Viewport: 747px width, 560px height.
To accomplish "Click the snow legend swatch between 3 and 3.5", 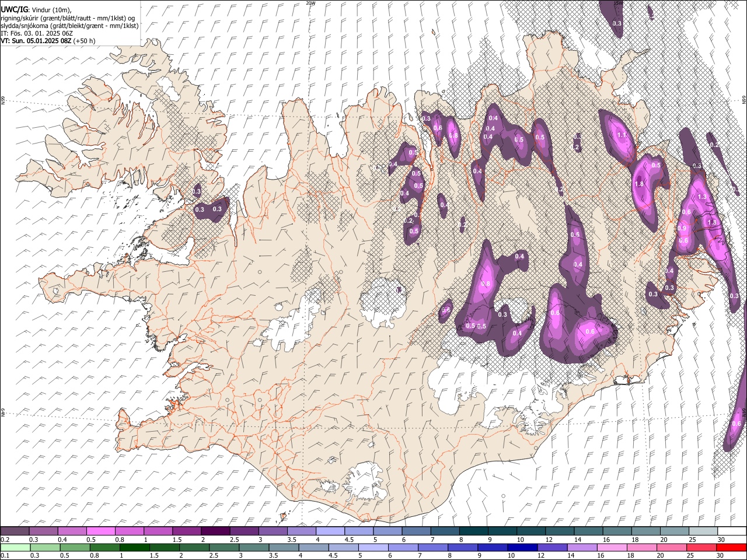I will [273, 531].
